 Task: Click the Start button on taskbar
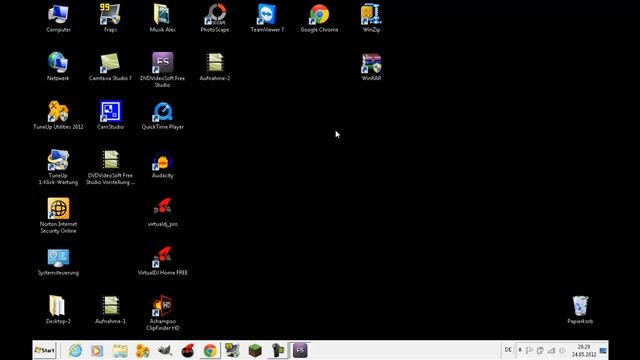[x=45, y=350]
